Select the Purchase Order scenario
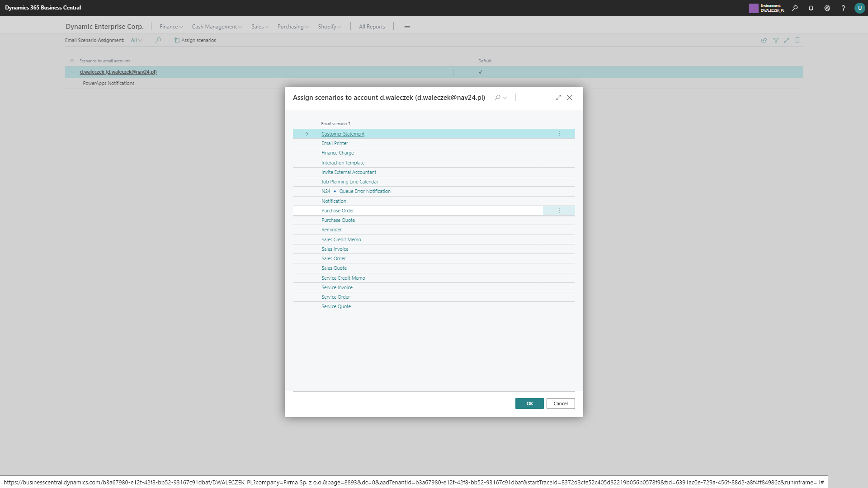 338,211
